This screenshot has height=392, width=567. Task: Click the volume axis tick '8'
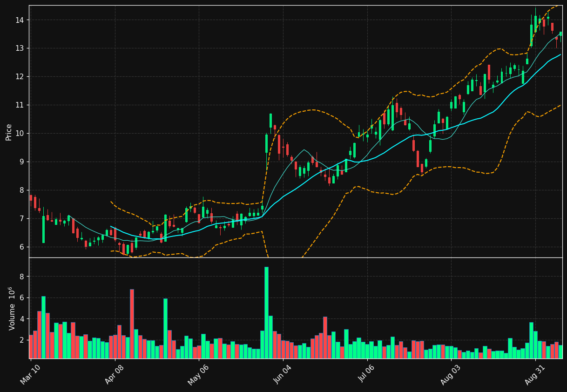coord(23,277)
